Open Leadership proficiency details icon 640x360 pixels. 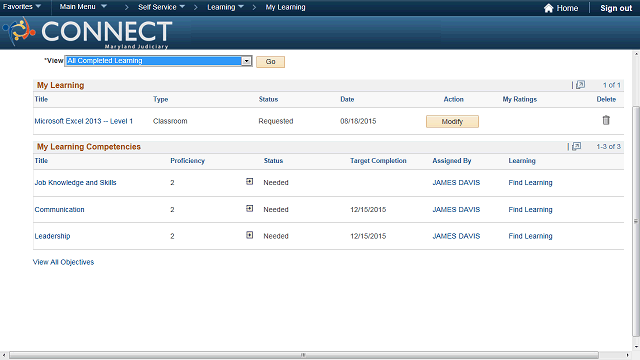click(249, 235)
